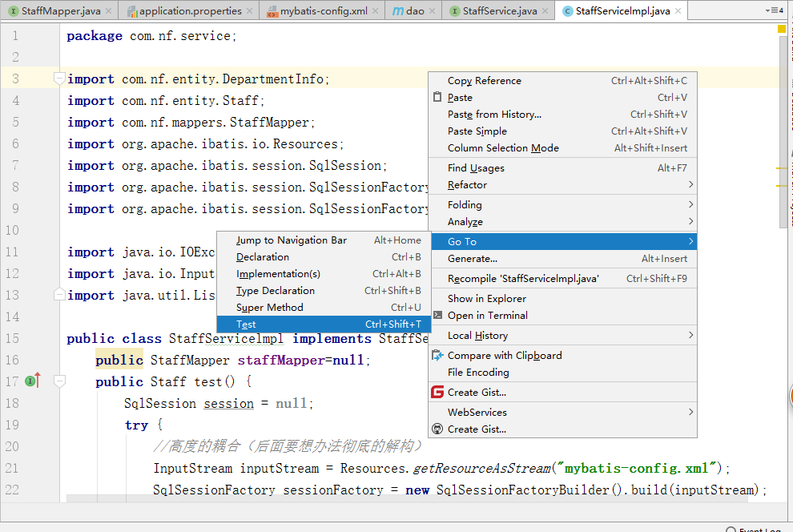Click the mybatis-config.xml tab file icon
This screenshot has height=532, width=793.
pyautogui.click(x=272, y=11)
